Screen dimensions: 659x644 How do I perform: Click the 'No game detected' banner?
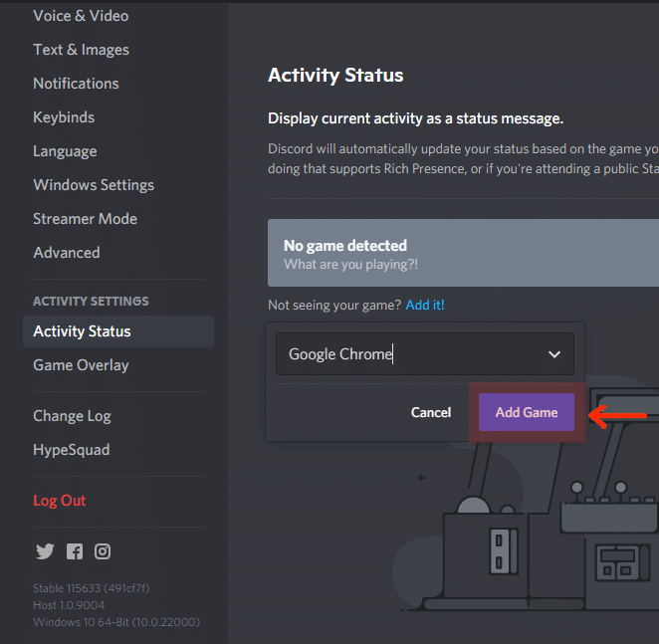(463, 253)
